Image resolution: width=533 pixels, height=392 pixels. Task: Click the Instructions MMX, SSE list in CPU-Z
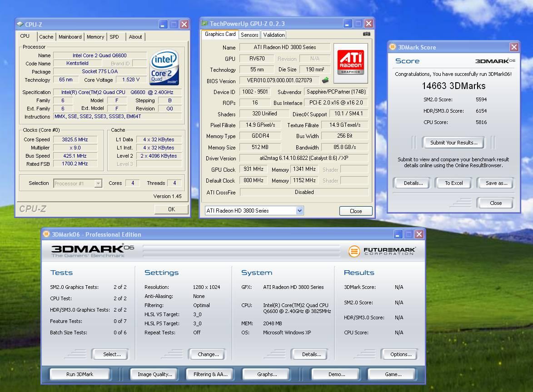click(x=118, y=116)
